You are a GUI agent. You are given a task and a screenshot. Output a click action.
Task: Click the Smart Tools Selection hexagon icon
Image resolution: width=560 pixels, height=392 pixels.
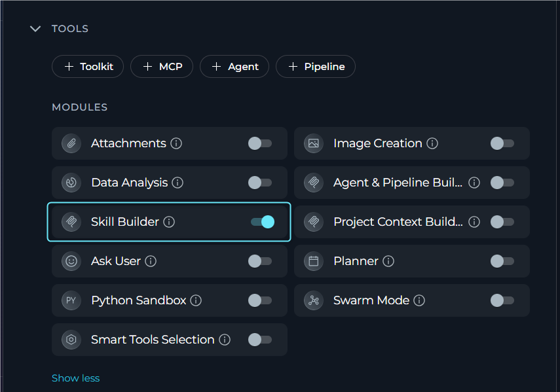(x=71, y=340)
